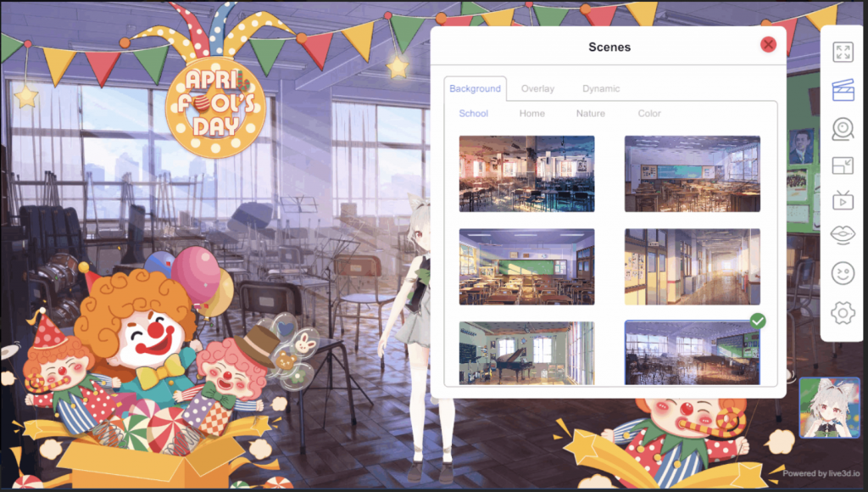Open webcam settings icon in sidebar
868x492 pixels.
coord(843,129)
